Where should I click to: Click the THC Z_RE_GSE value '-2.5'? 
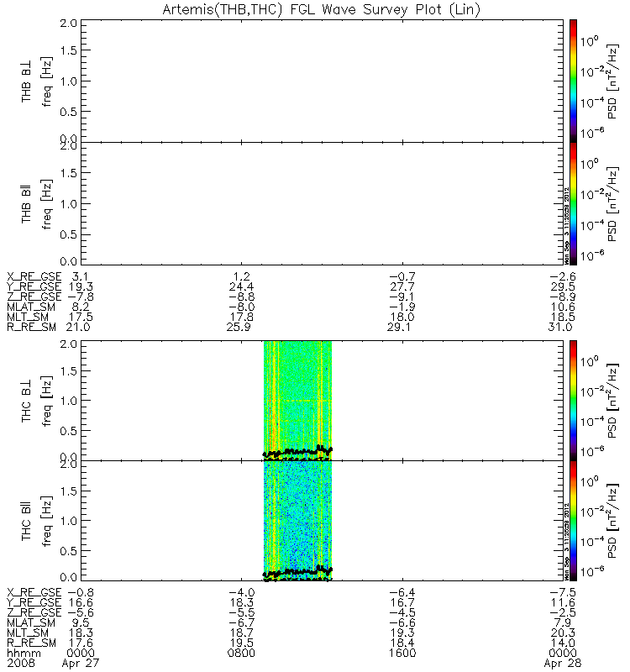563,612
